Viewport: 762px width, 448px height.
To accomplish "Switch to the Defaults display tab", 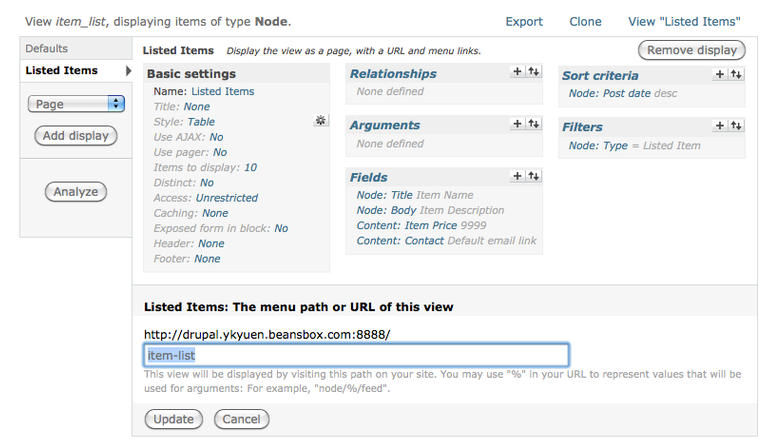I will click(47, 48).
